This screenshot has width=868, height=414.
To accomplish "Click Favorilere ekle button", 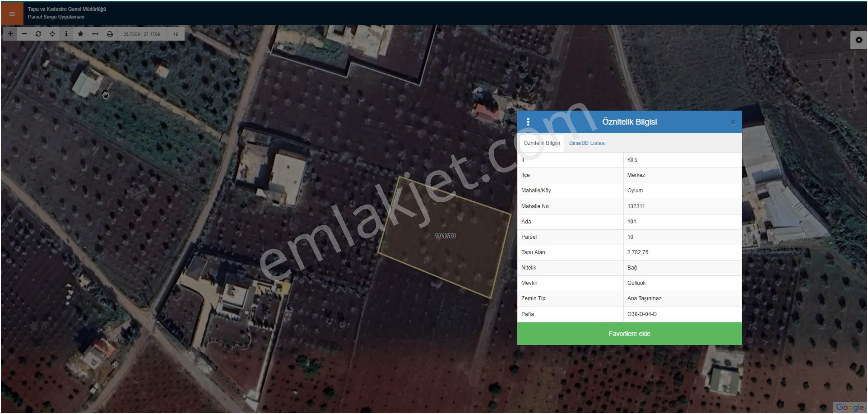I will pyautogui.click(x=629, y=334).
